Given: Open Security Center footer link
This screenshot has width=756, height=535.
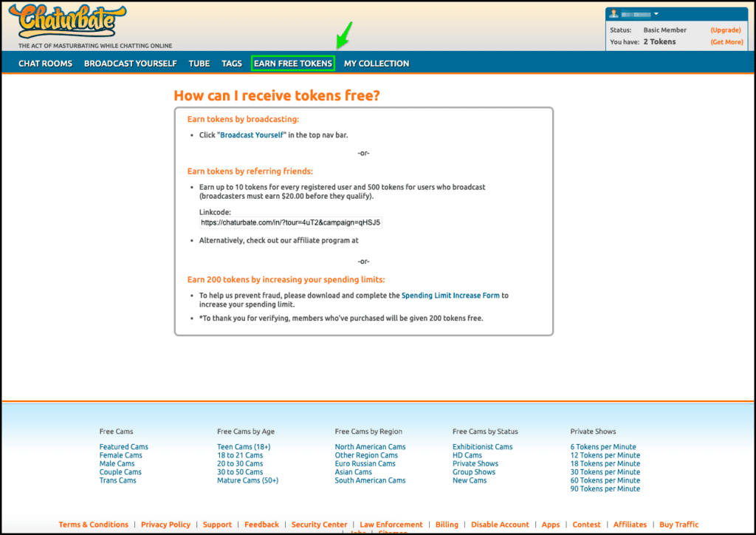Looking at the screenshot, I should [319, 525].
